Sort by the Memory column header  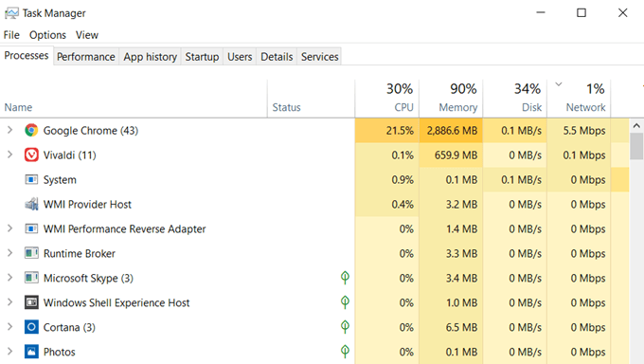[451, 99]
